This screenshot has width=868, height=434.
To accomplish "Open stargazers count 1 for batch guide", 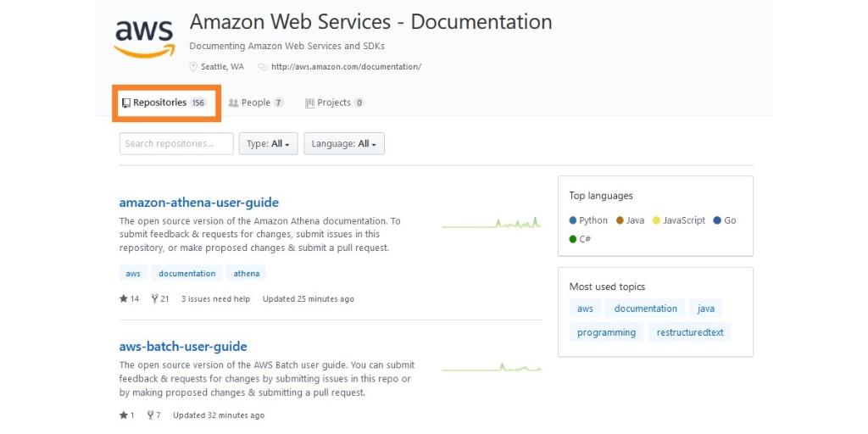I will [x=127, y=415].
